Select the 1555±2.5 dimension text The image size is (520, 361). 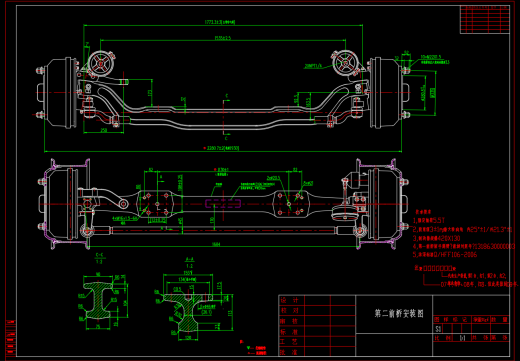tap(223, 38)
